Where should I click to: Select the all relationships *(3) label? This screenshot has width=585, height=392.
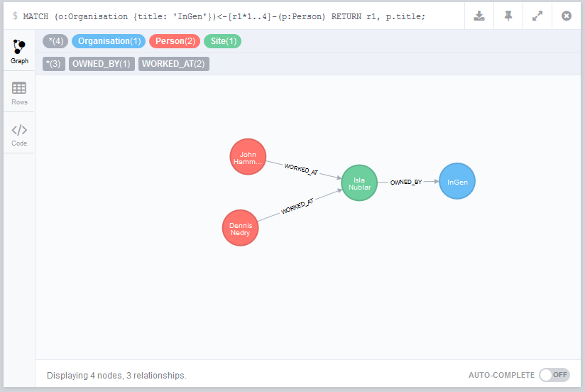click(54, 64)
